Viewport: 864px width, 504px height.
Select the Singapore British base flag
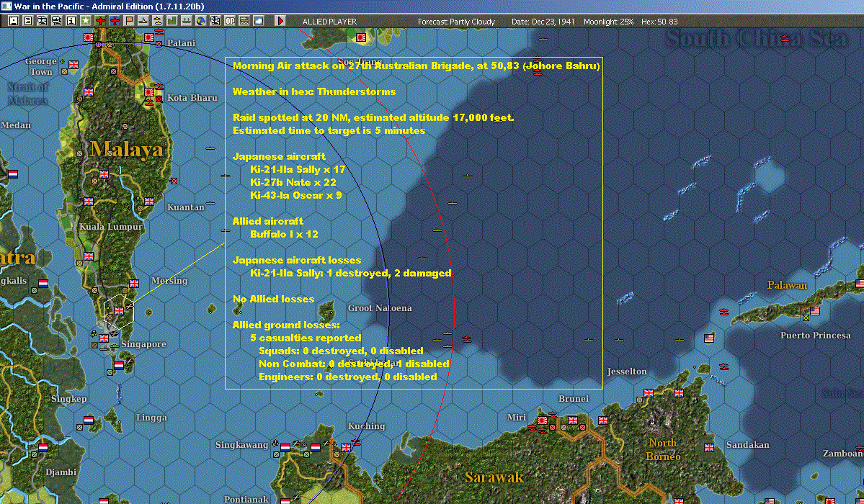click(x=104, y=338)
